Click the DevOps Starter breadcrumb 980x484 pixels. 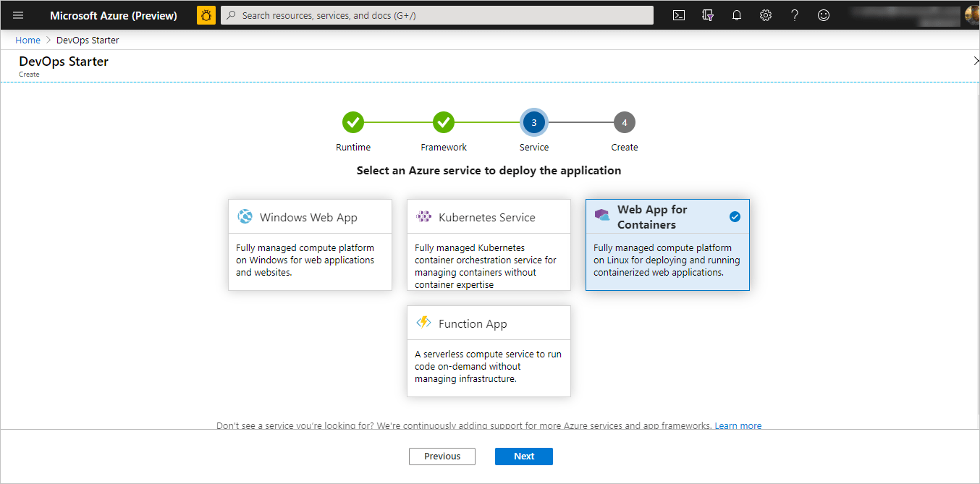[87, 40]
